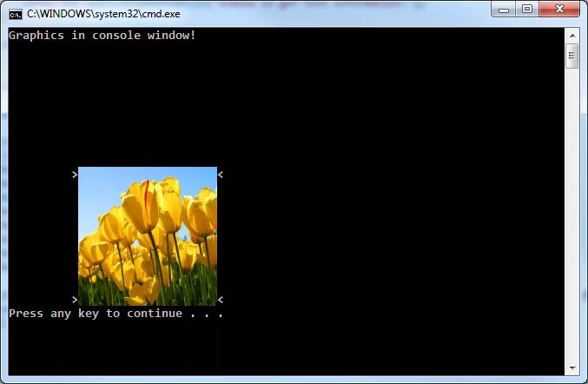588x384 pixels.
Task: Click the title bar text C:\WINDOWS\system32\cmd.exe
Action: [103, 14]
